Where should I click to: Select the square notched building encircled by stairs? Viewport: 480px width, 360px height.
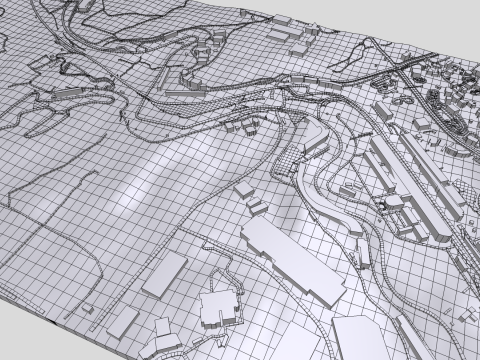219,308
